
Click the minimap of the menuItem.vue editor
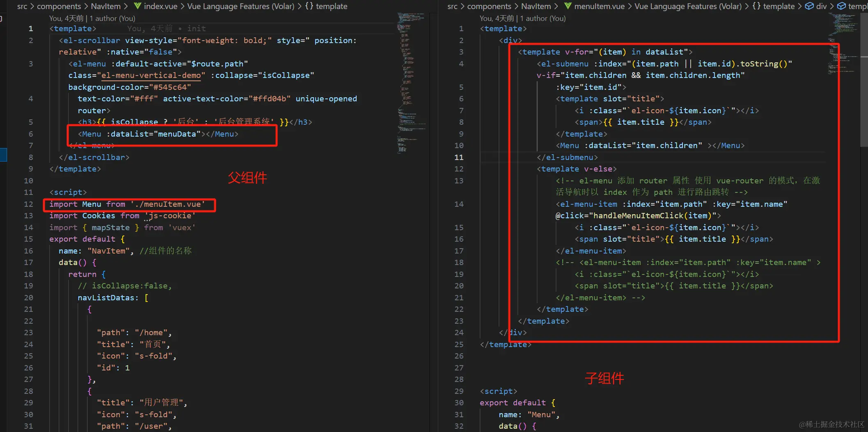point(843,43)
